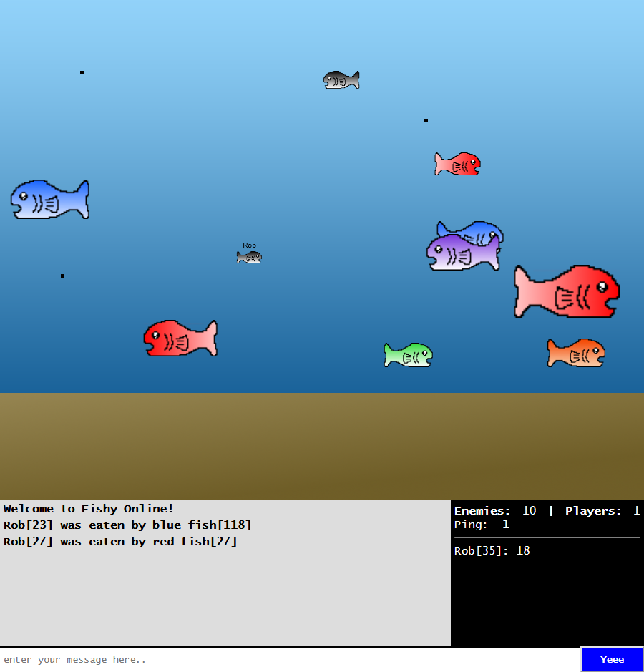
Task: Select the orange fish at the bottom right
Action: point(575,352)
